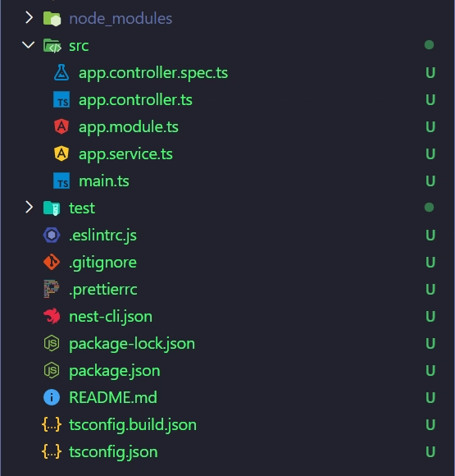The width and height of the screenshot is (455, 476).
Task: Click the ESLint icon next to .eslintrc.js
Action: (52, 235)
